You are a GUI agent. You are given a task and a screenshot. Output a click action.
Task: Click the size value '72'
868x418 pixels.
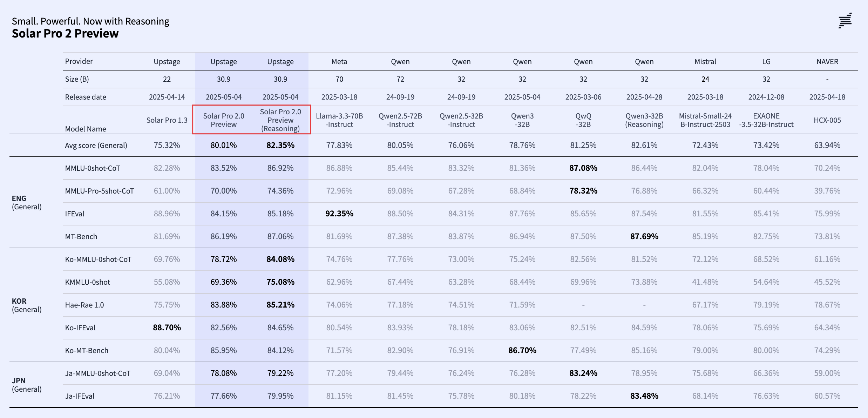pyautogui.click(x=400, y=79)
